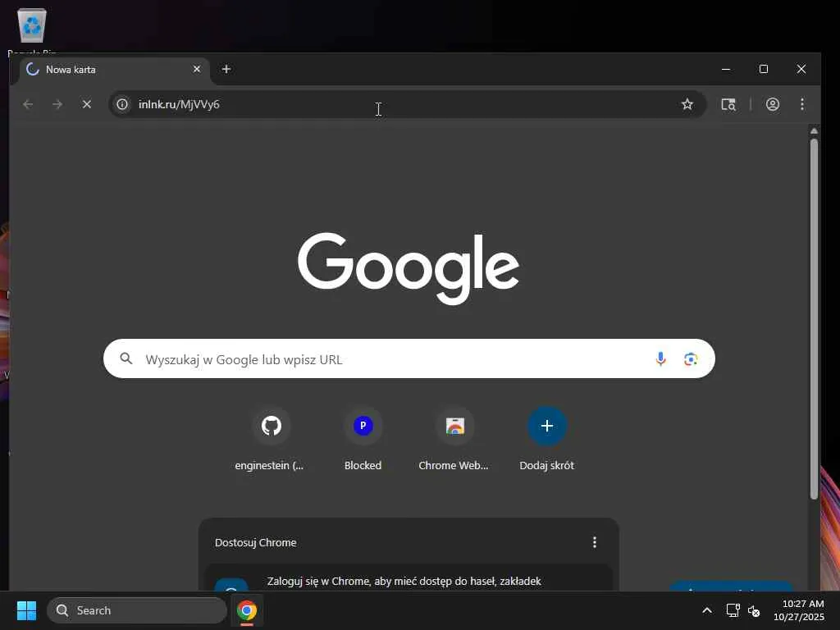This screenshot has height=630, width=840.
Task: Open the enginestein GitHub shortcut
Action: pyautogui.click(x=271, y=440)
